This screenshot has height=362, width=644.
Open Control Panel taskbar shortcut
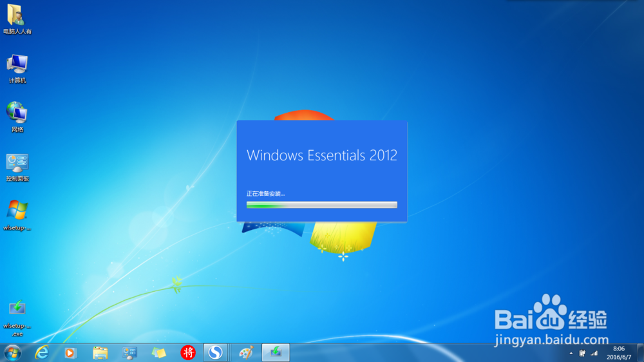pyautogui.click(x=129, y=353)
